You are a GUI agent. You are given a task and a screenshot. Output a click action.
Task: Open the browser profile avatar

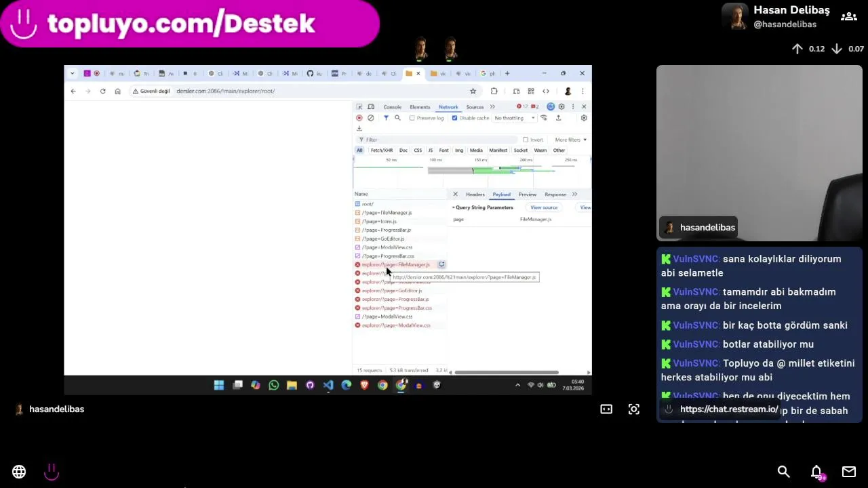click(x=568, y=91)
